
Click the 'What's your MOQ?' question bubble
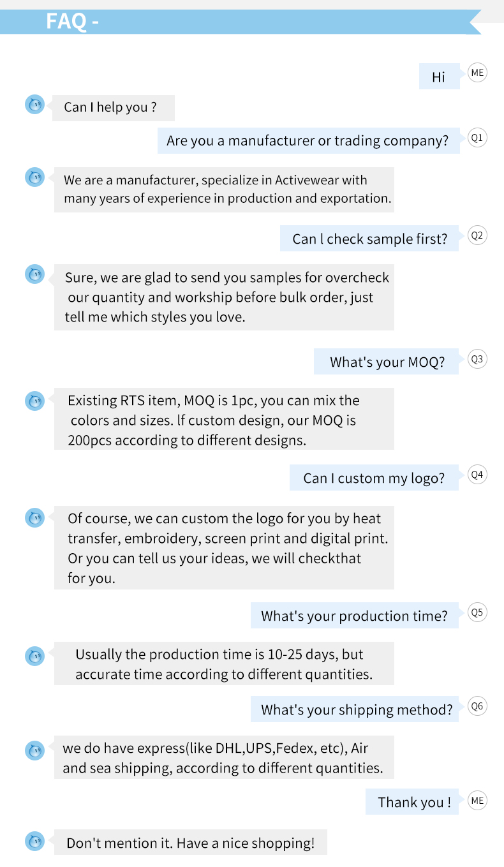pos(386,362)
